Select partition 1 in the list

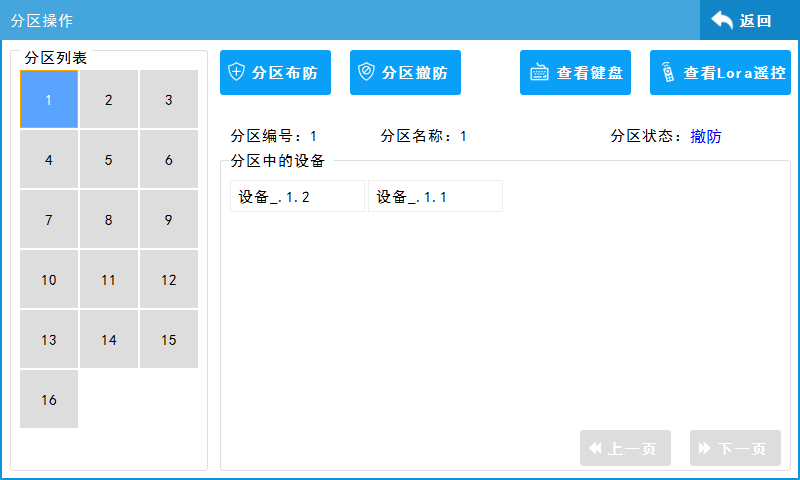tap(49, 100)
